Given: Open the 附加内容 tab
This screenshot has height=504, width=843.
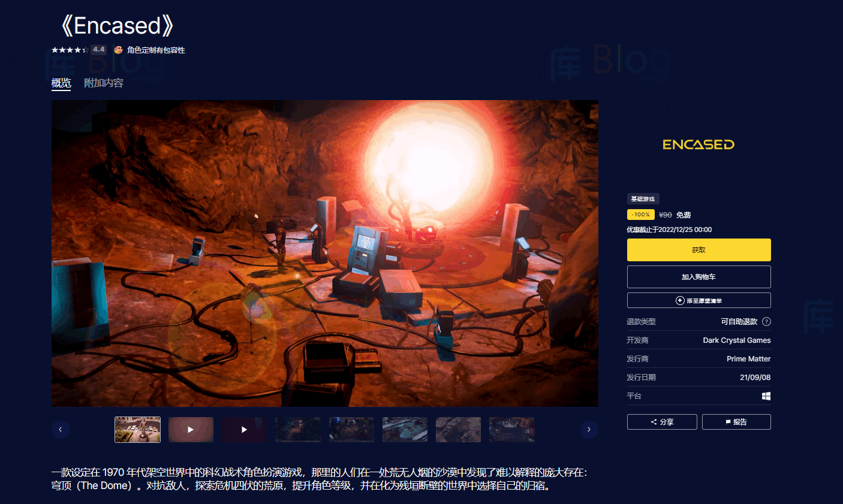Looking at the screenshot, I should tap(104, 83).
